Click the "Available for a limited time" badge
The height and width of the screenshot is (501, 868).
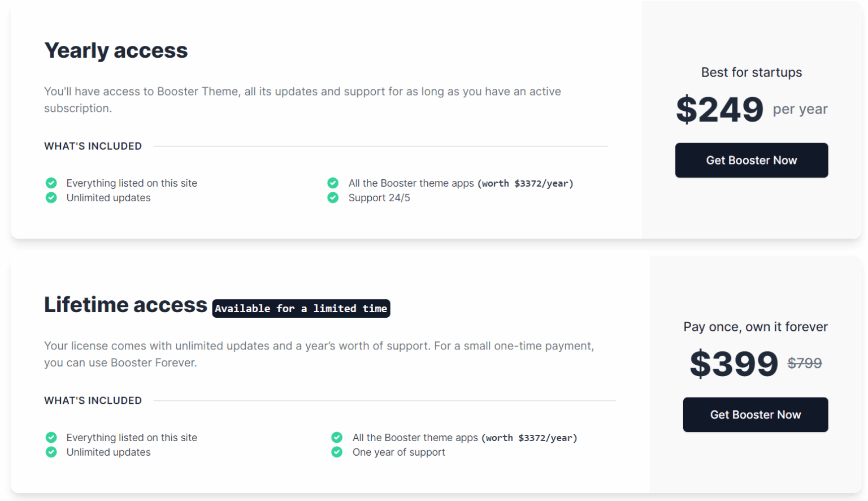301,309
